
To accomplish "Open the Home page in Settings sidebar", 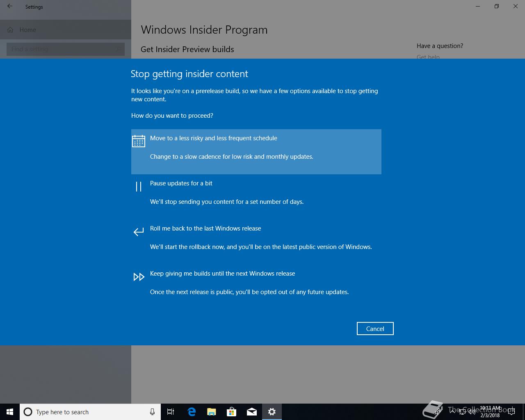I will [66, 30].
